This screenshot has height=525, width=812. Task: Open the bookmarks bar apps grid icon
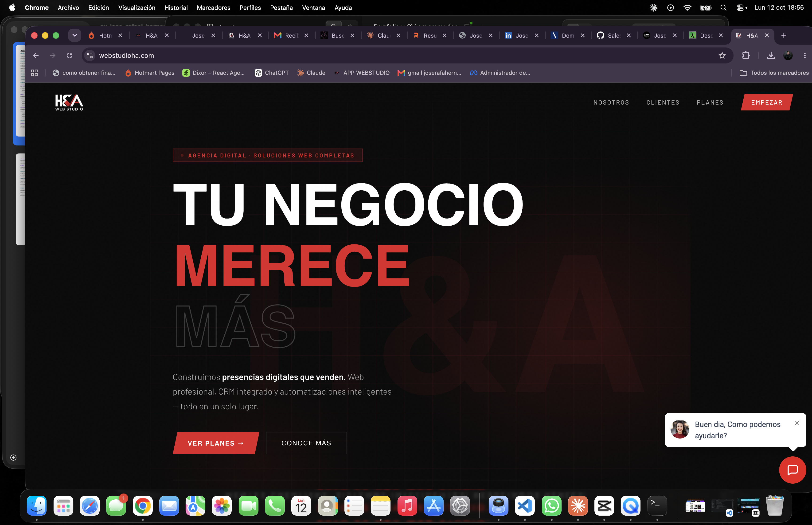(x=34, y=73)
